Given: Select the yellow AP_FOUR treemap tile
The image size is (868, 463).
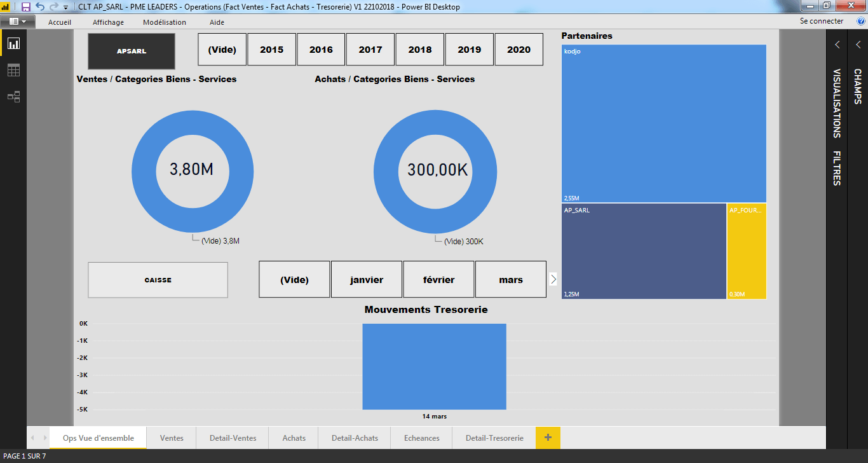Looking at the screenshot, I should pyautogui.click(x=747, y=251).
